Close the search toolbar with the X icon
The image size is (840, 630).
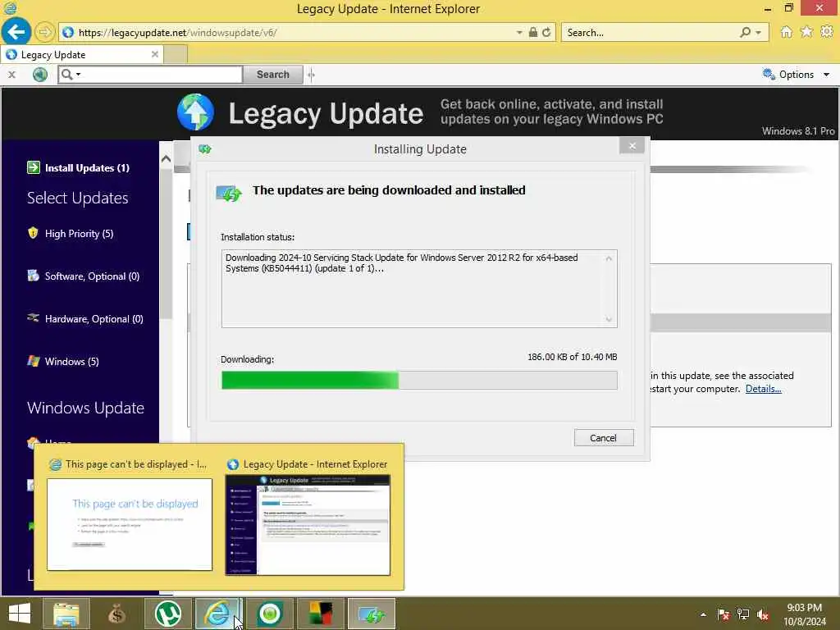click(x=11, y=75)
